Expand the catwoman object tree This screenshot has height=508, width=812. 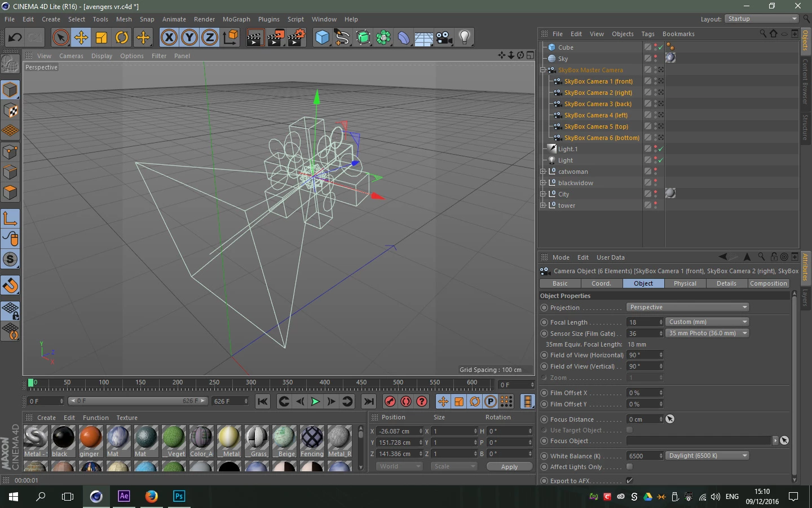(x=542, y=172)
